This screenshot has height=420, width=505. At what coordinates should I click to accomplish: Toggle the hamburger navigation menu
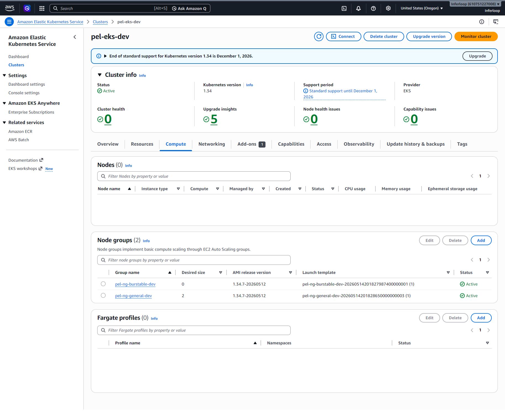point(9,22)
